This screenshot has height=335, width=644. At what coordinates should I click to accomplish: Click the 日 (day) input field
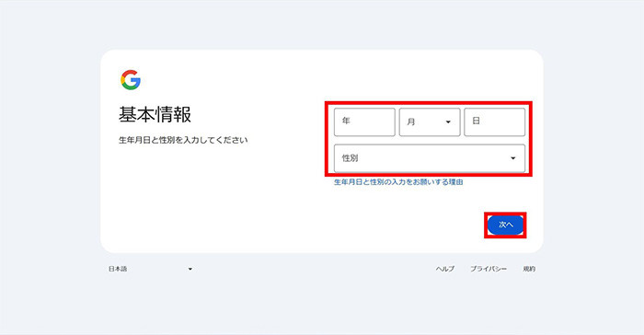pyautogui.click(x=495, y=122)
